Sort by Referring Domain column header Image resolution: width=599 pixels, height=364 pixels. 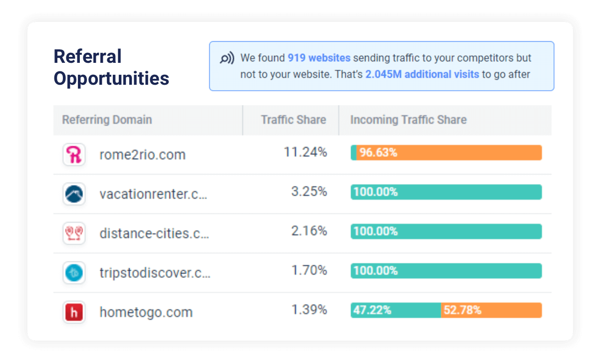pyautogui.click(x=107, y=120)
